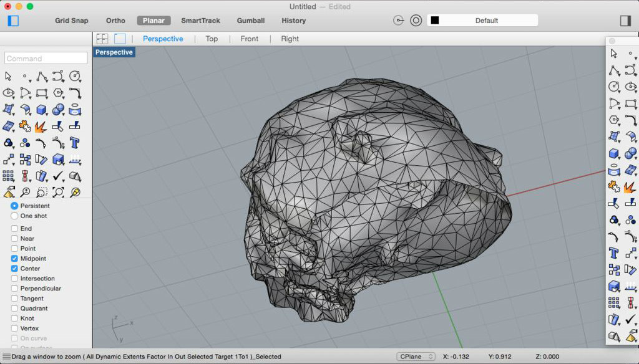The image size is (639, 364).
Task: Select the Explode tool in left tool palette
Action: (x=42, y=127)
